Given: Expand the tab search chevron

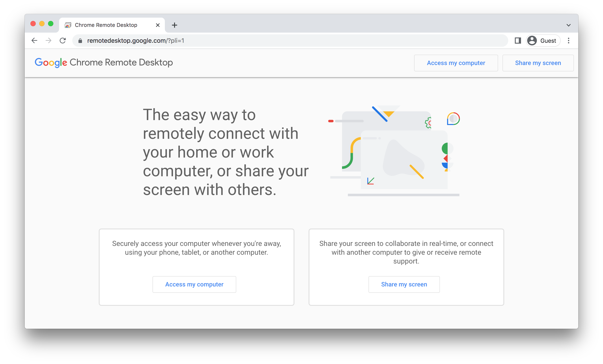Looking at the screenshot, I should 568,25.
